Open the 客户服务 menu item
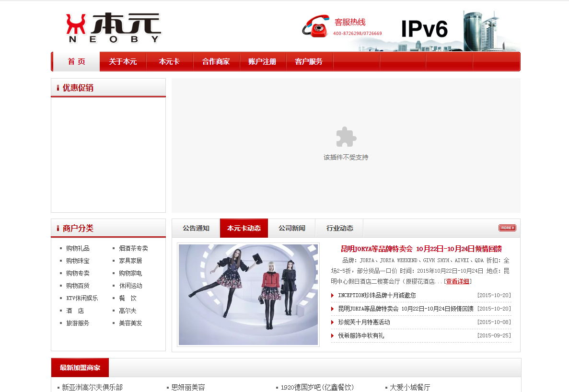Screen dimensions: 569x392 coord(309,61)
